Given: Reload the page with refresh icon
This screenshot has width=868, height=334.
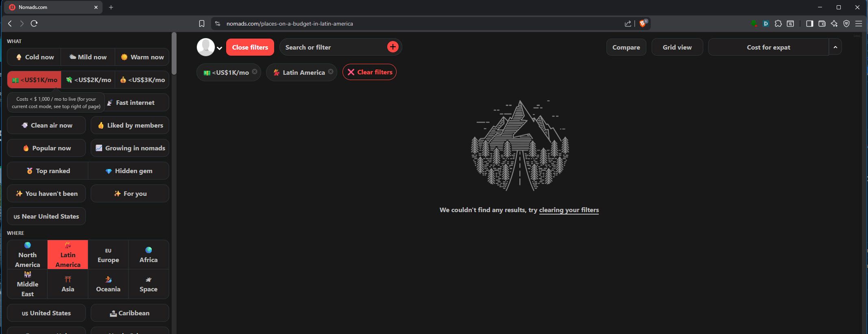Looking at the screenshot, I should tap(34, 24).
